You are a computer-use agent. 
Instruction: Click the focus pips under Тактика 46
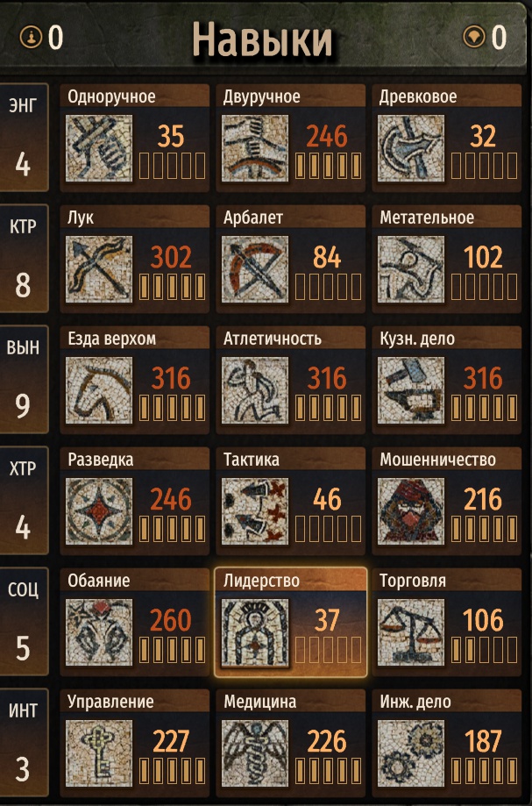328,529
